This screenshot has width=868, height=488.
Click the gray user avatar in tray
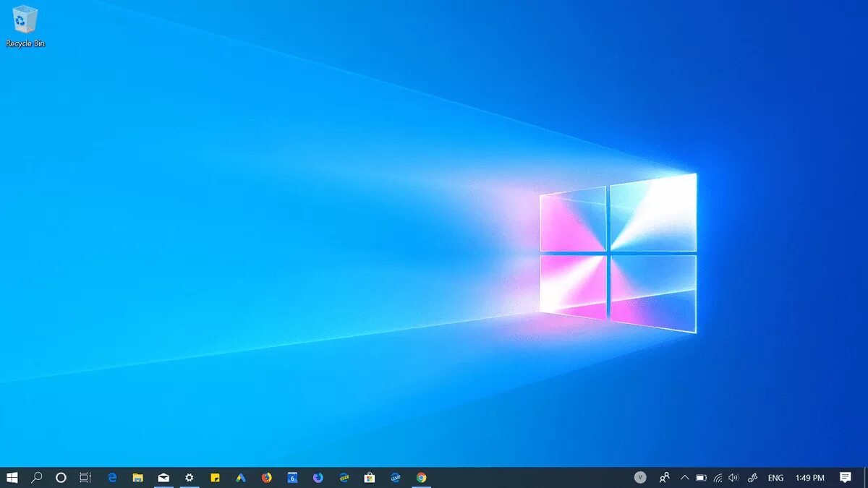pyautogui.click(x=640, y=477)
